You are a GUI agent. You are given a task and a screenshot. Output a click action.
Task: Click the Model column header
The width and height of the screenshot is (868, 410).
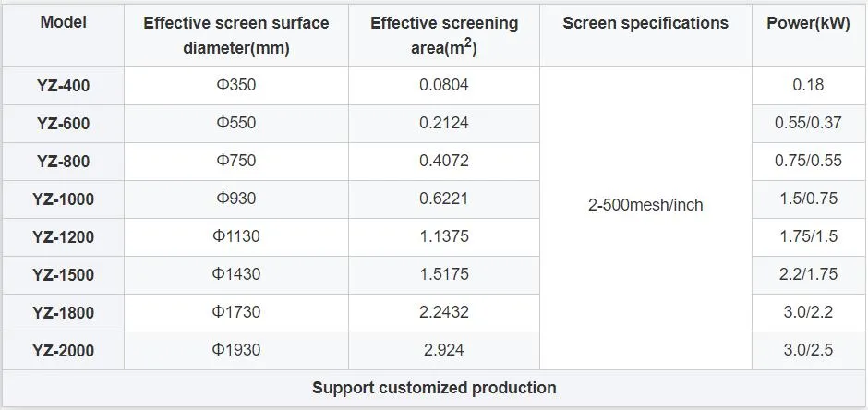click(x=63, y=23)
